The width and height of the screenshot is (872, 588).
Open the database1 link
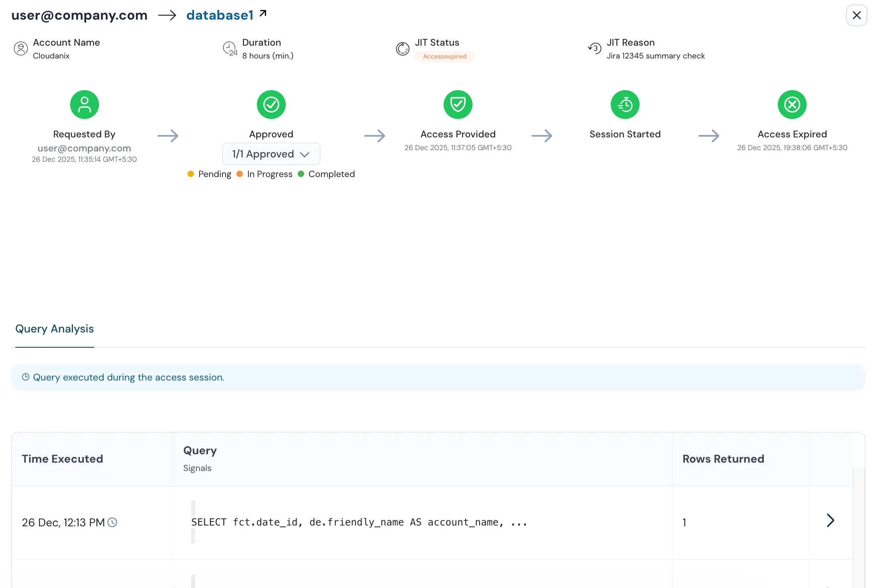coord(219,15)
